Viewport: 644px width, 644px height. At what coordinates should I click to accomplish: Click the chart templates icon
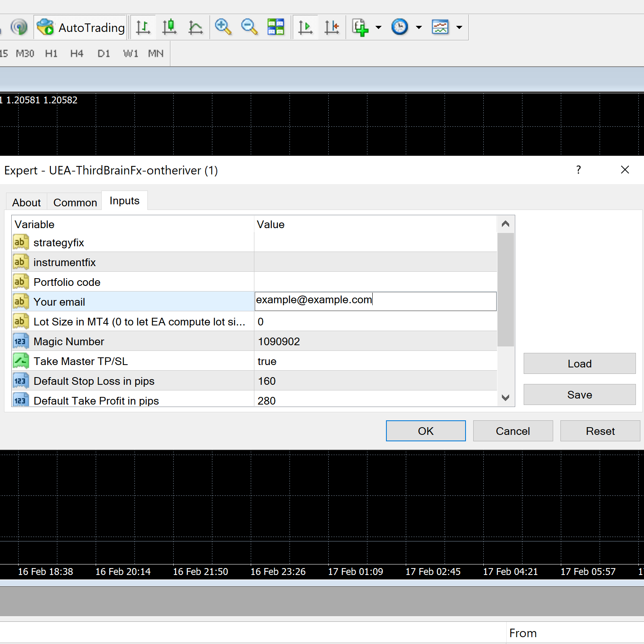[x=440, y=27]
